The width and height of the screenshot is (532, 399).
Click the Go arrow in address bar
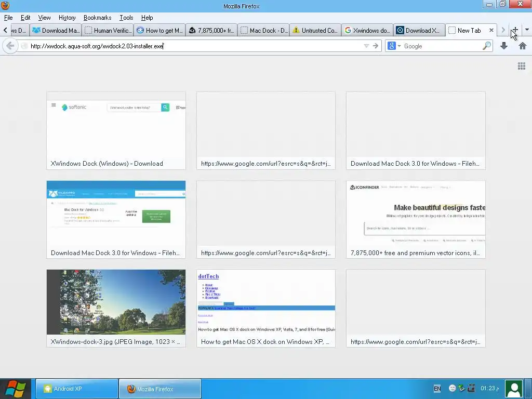pyautogui.click(x=375, y=46)
